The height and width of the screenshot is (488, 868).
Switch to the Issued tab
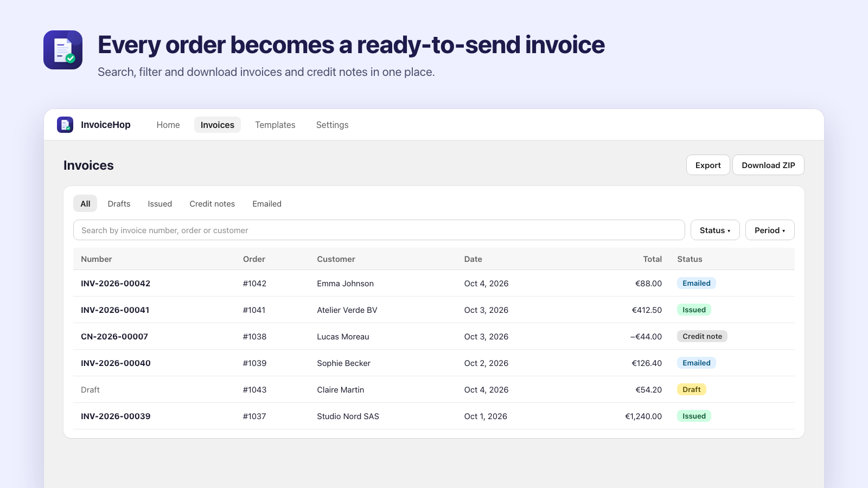pos(159,204)
